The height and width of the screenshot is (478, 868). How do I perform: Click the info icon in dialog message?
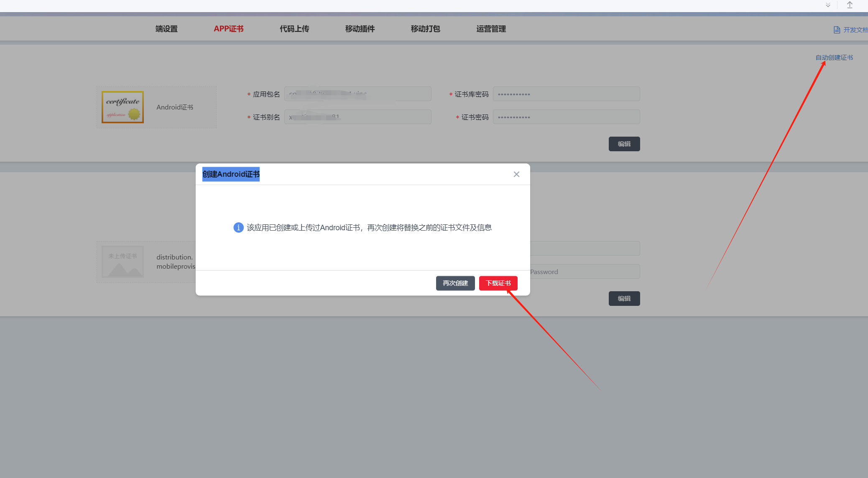(238, 227)
